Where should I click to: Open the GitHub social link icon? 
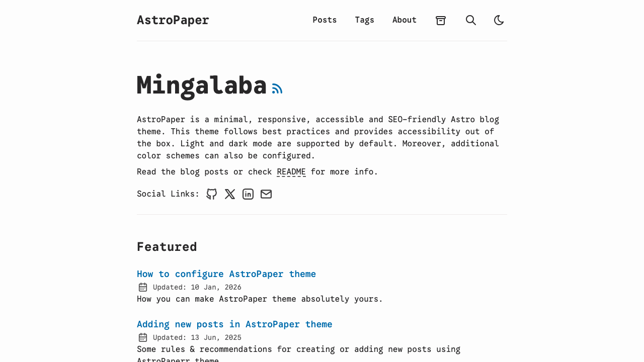(211, 194)
